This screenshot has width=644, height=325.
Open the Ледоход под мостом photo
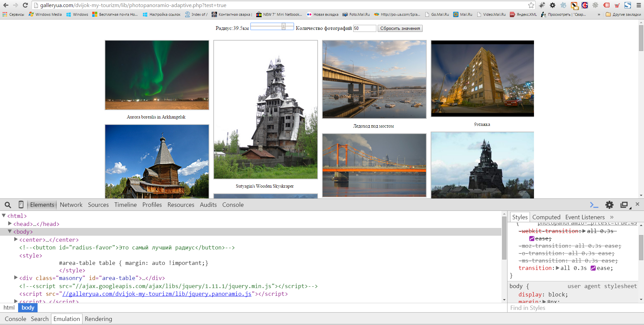(x=374, y=79)
